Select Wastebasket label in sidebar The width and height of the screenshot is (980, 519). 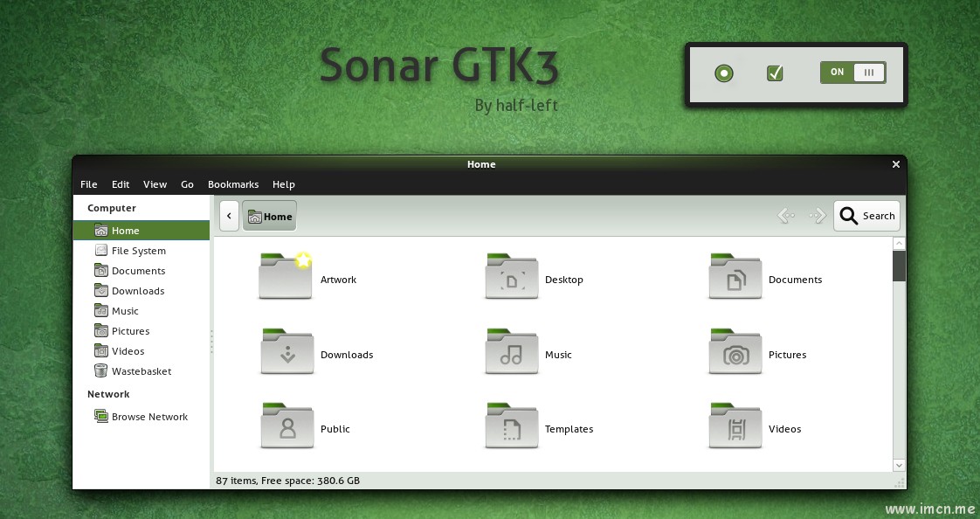pyautogui.click(x=141, y=370)
